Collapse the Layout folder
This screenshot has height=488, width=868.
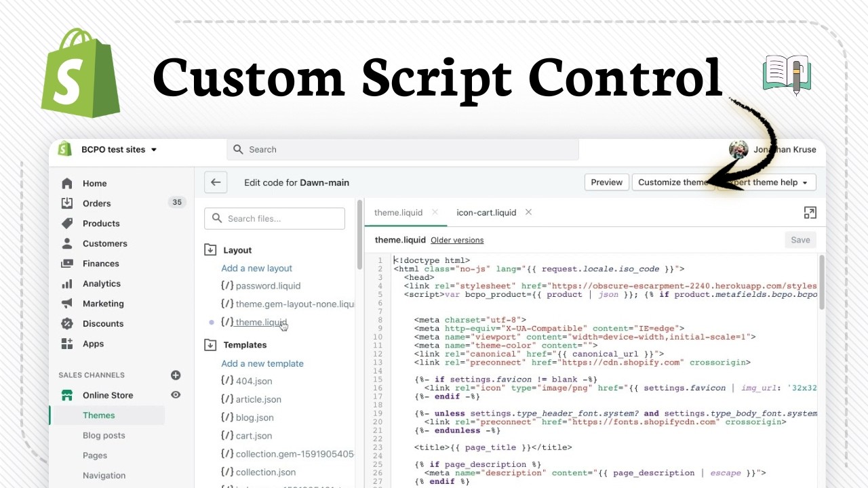210,250
